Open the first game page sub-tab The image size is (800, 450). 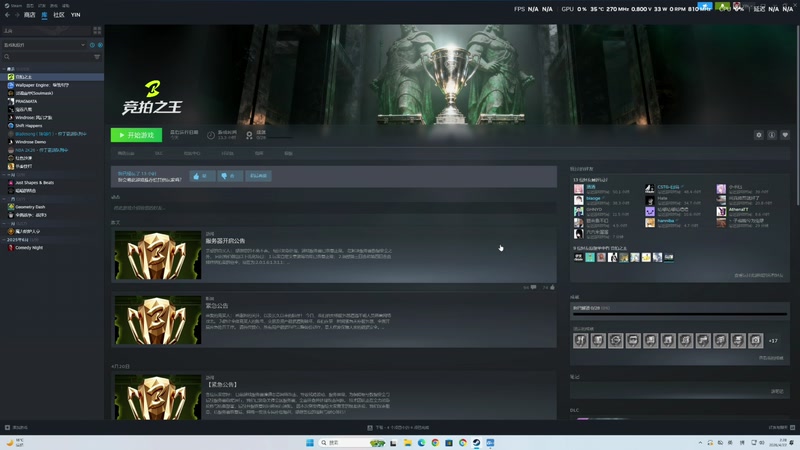click(126, 154)
